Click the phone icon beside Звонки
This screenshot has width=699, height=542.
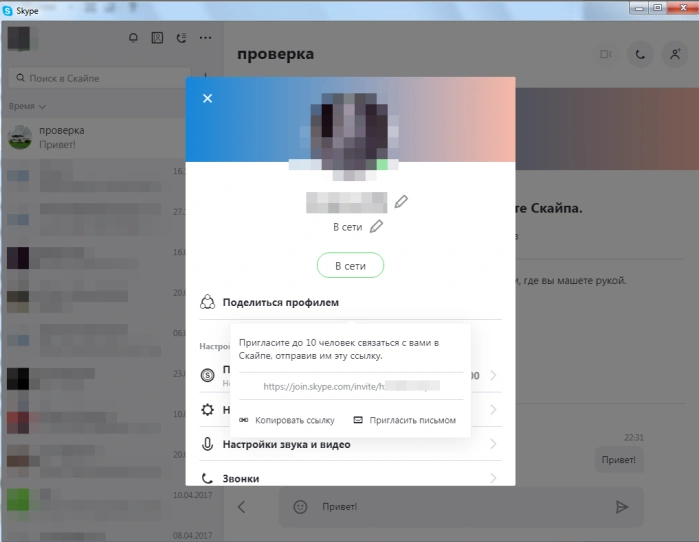point(207,478)
